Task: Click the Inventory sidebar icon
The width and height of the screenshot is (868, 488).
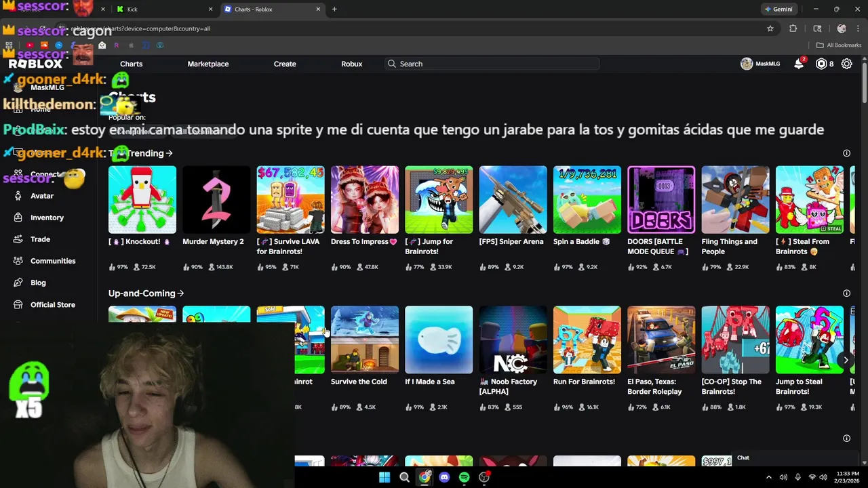Action: (18, 218)
